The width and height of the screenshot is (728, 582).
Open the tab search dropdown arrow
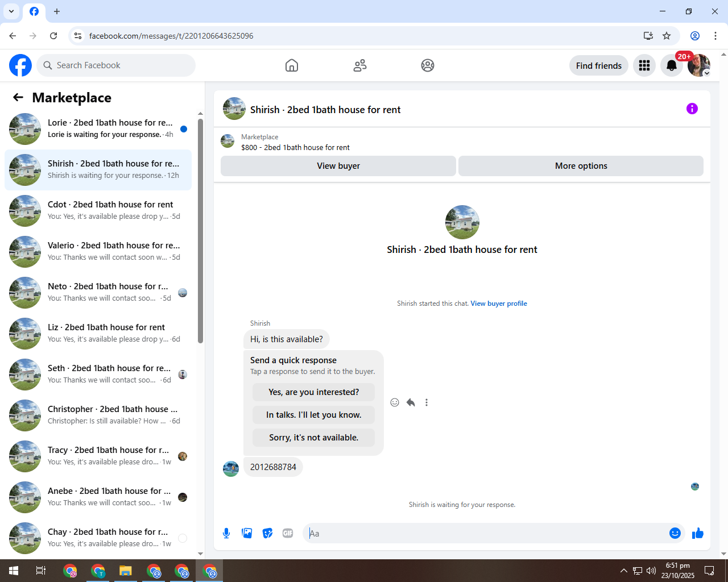pyautogui.click(x=11, y=11)
